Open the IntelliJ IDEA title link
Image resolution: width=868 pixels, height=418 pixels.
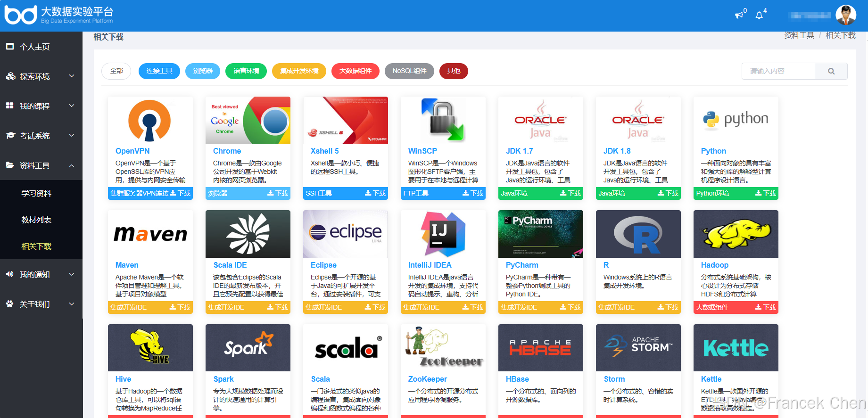(430, 265)
